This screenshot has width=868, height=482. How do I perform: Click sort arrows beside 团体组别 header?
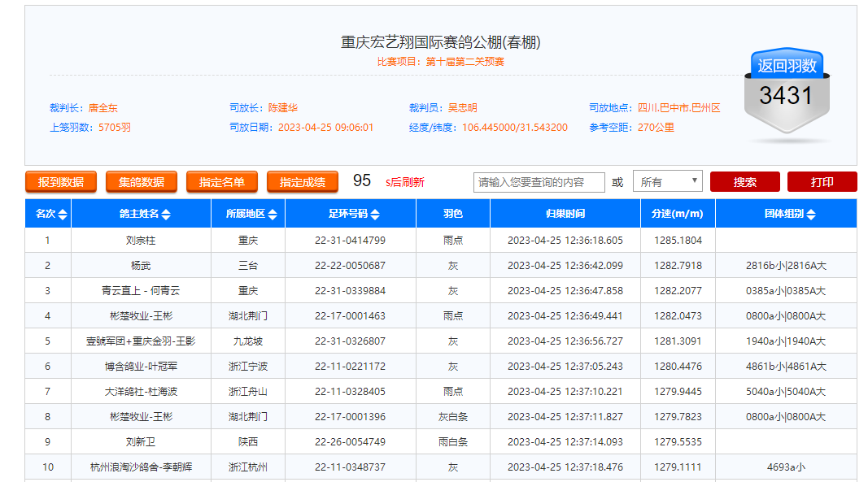[811, 215]
